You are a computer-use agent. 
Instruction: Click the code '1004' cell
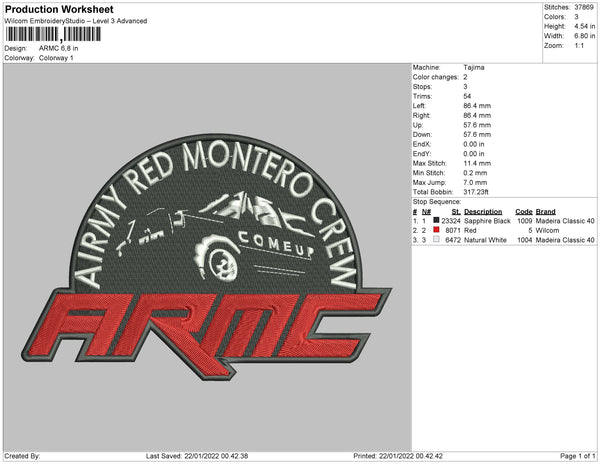[525, 240]
